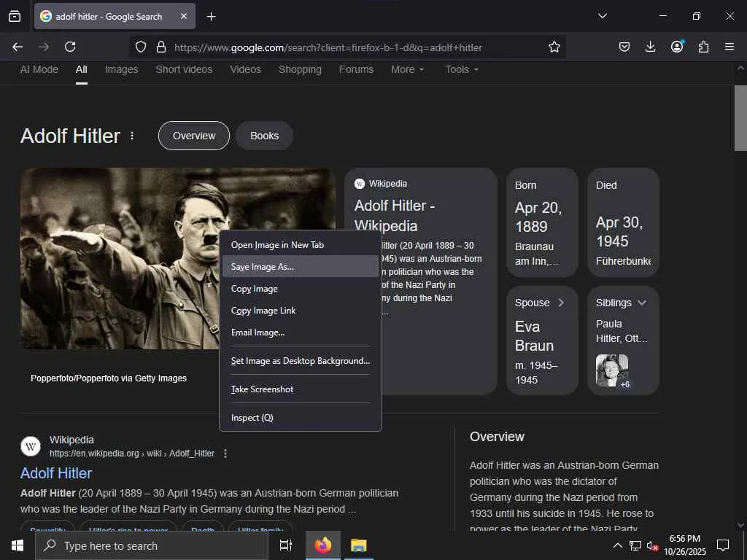Open the Firefox application menu
747x560 pixels.
[x=729, y=47]
